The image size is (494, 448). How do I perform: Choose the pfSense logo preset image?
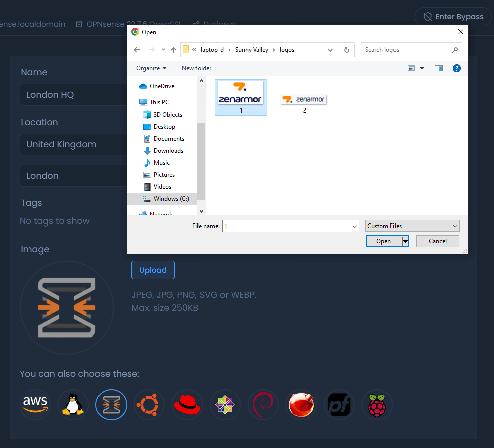(339, 404)
